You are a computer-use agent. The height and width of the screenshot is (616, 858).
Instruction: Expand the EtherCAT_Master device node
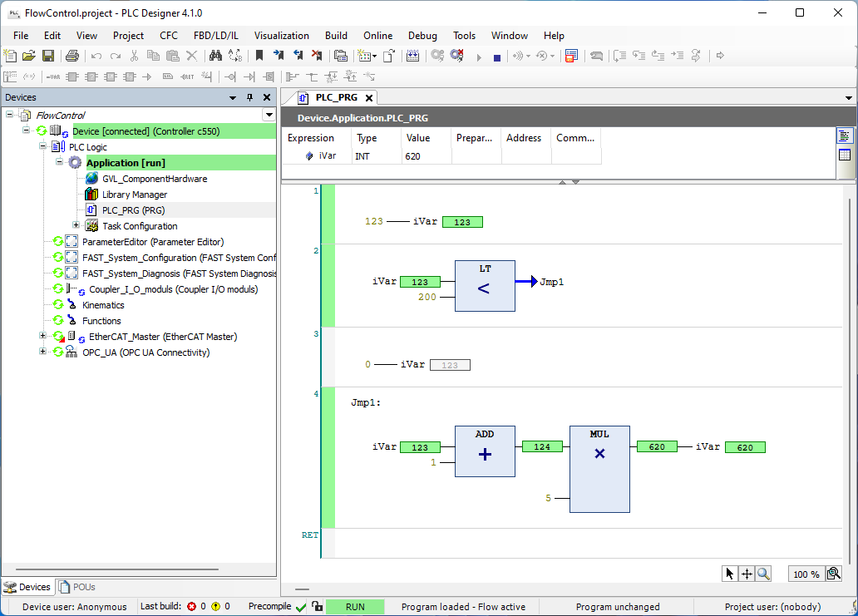[x=42, y=336]
